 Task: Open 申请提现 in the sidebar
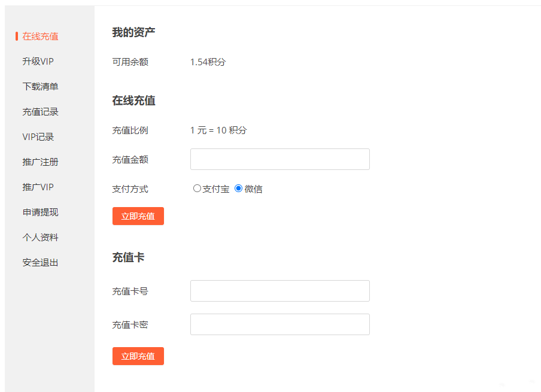click(x=40, y=212)
